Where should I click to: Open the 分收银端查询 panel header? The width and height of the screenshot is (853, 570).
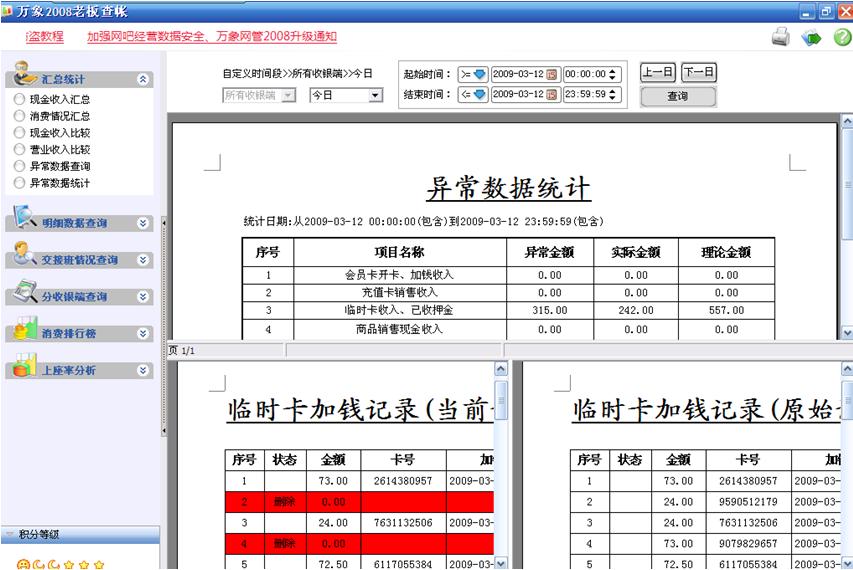pyautogui.click(x=75, y=297)
